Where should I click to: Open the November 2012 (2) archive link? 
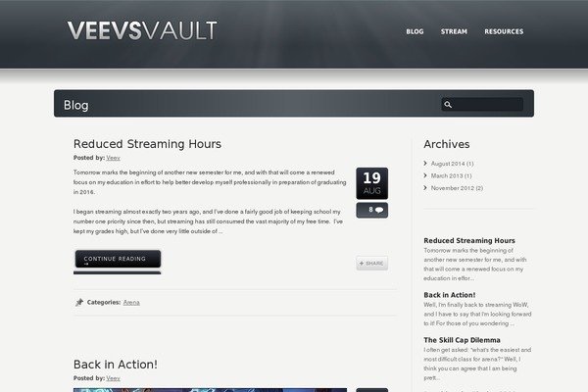click(x=457, y=188)
